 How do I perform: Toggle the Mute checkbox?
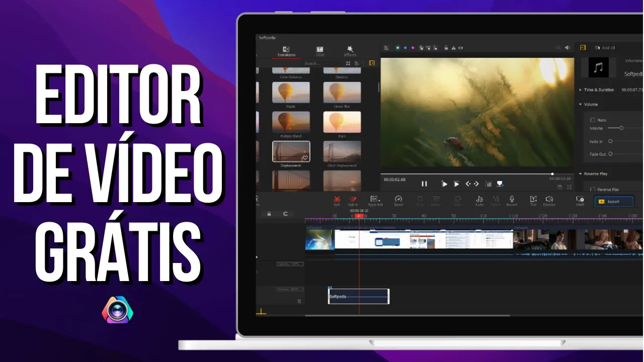click(593, 120)
